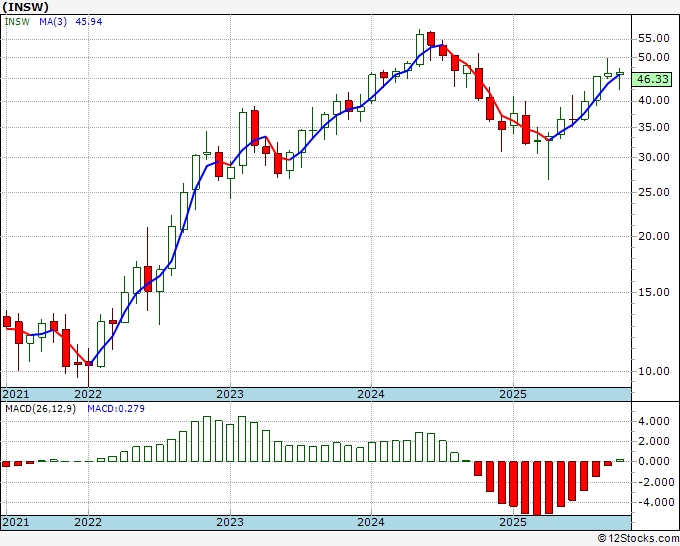Image resolution: width=680 pixels, height=546 pixels.
Task: Click the 15.00 price axis label
Action: [x=654, y=292]
